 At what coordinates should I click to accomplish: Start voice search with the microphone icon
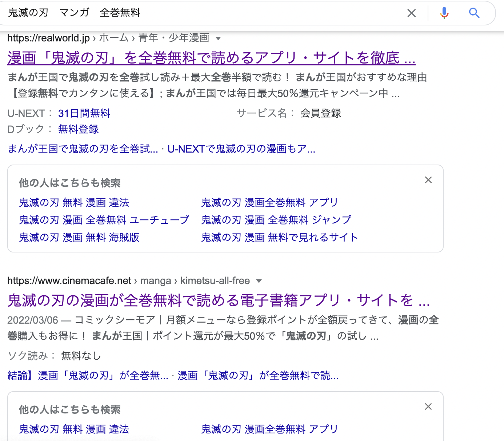click(x=444, y=13)
